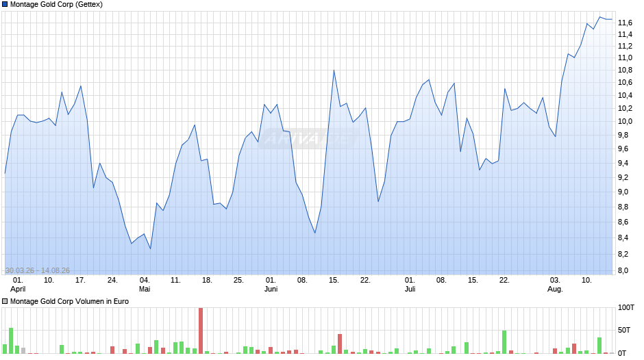Screen dimensions: 644x360
Task: Click the y-axis label '11,2'
Action: coord(625,47)
